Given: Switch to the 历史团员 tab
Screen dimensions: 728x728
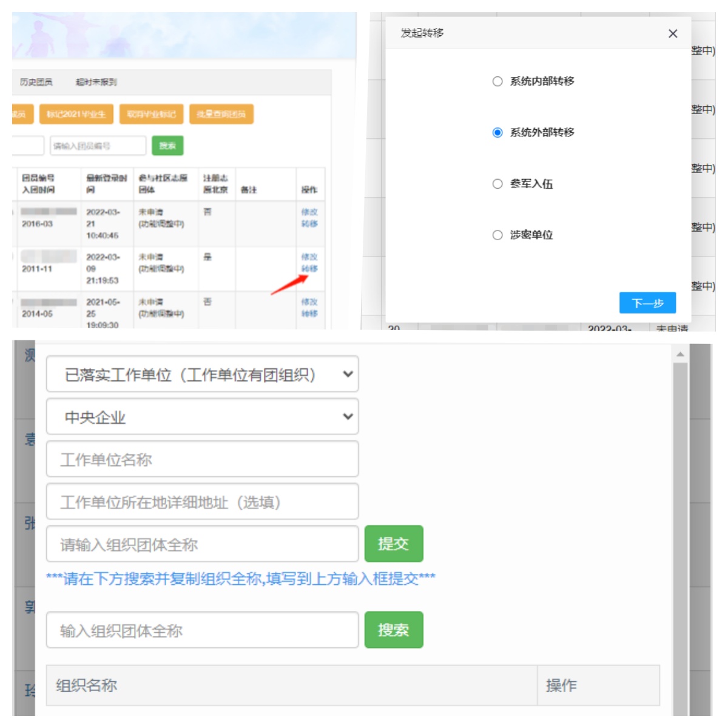Looking at the screenshot, I should pyautogui.click(x=36, y=82).
